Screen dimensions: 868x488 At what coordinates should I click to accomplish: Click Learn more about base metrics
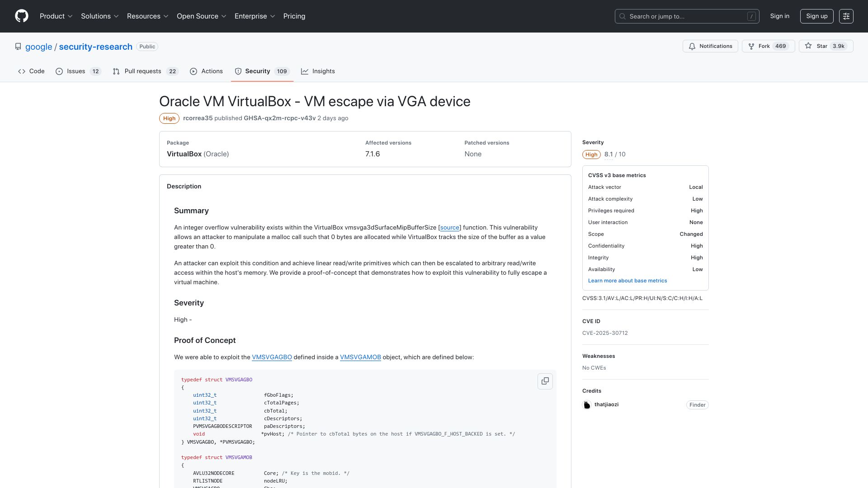(627, 281)
